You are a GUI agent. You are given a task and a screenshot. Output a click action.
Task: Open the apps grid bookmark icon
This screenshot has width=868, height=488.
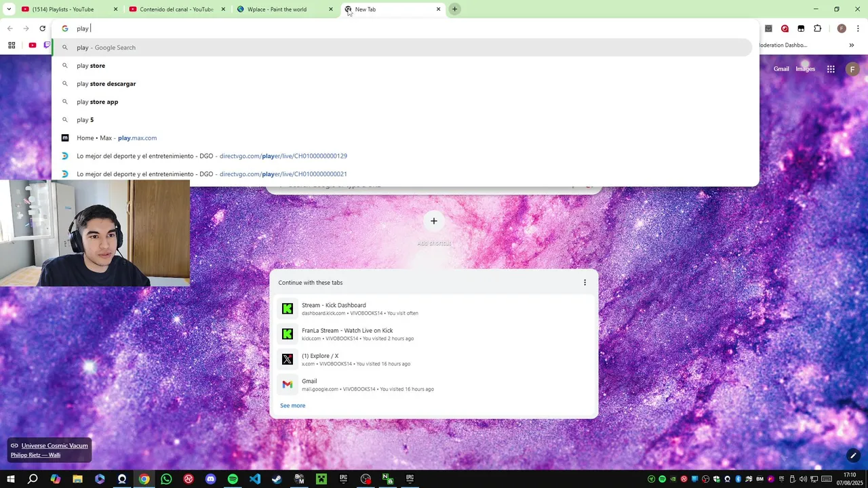coord(12,45)
